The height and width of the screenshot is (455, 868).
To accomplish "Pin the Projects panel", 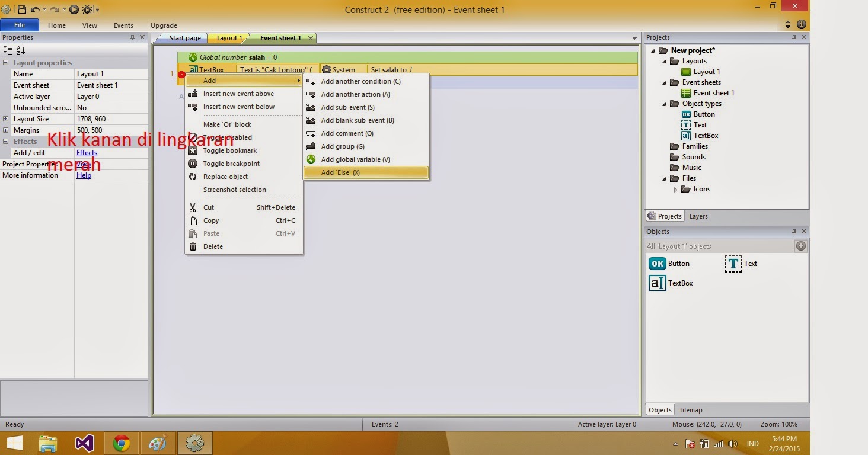I will coord(794,37).
